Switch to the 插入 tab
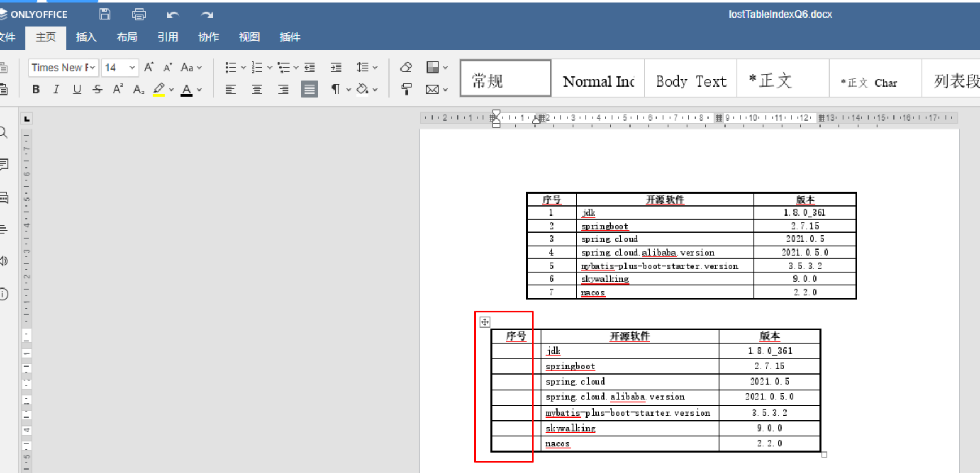Viewport: 980px width, 473px height. click(x=86, y=37)
